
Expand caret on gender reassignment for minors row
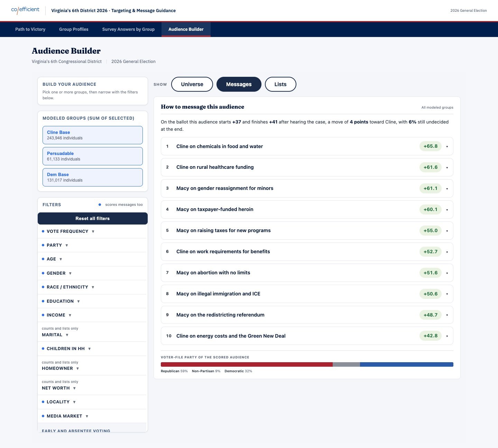pos(447,189)
